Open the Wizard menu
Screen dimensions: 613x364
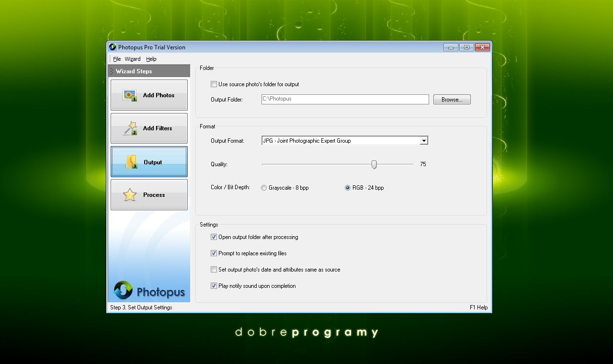coord(133,59)
